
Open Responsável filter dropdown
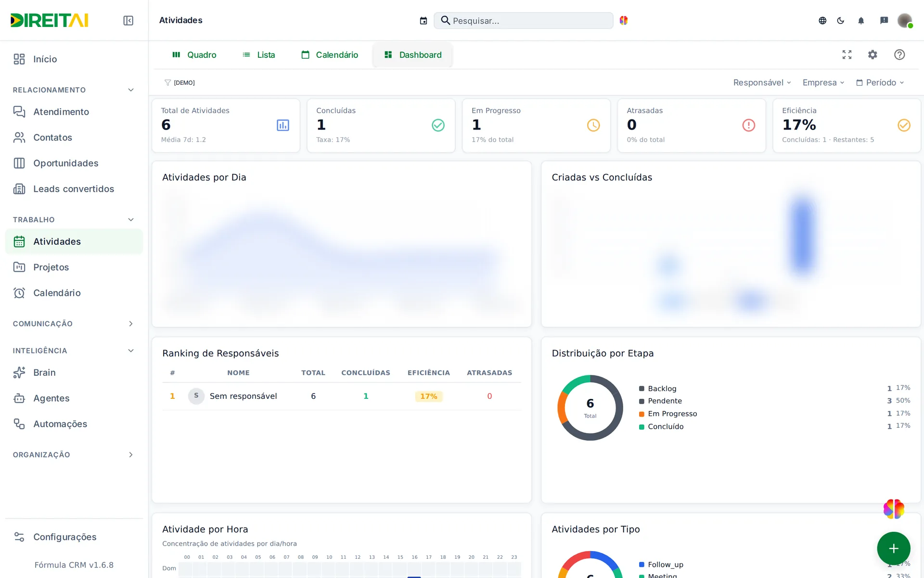click(762, 82)
